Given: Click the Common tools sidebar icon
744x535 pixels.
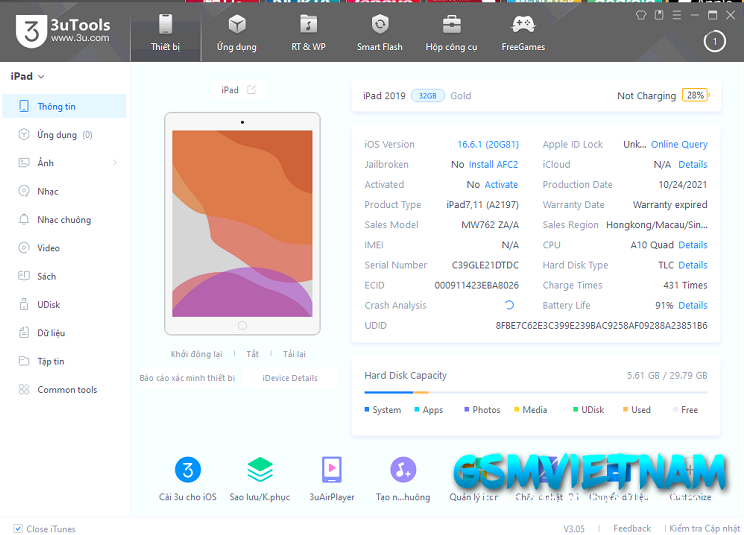Looking at the screenshot, I should coord(24,389).
